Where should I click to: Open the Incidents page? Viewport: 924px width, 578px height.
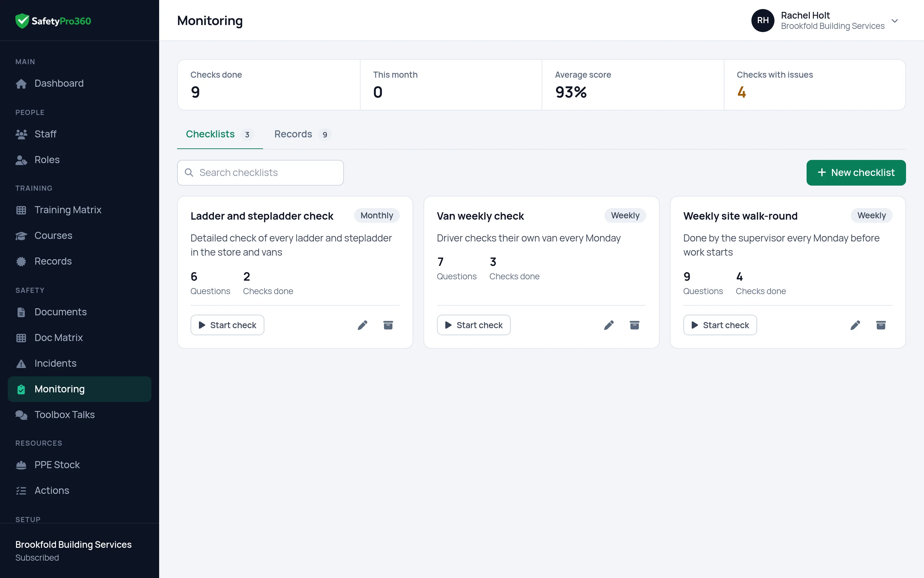pyautogui.click(x=80, y=363)
